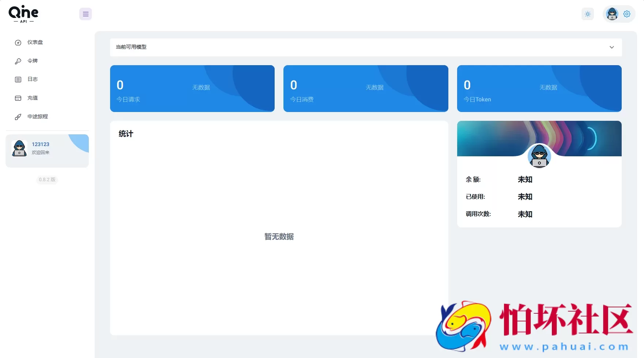Image resolution: width=644 pixels, height=358 pixels.
Task: Toggle light/dark theme with the sun icon
Action: point(588,14)
